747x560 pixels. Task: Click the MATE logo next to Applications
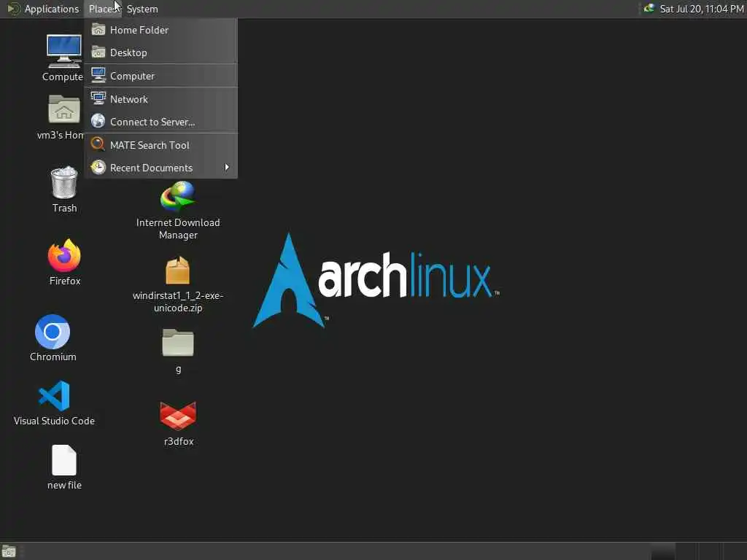coord(13,9)
